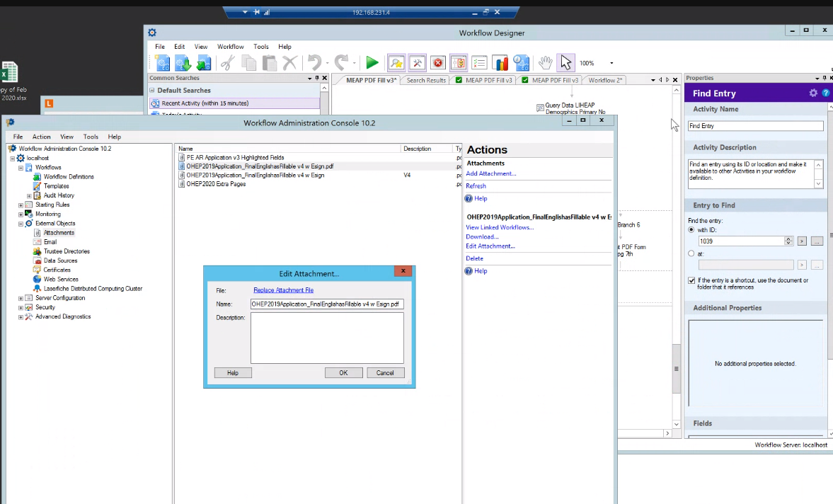Image resolution: width=833 pixels, height=504 pixels.
Task: Select the hand pan tool in toolbar
Action: (544, 63)
